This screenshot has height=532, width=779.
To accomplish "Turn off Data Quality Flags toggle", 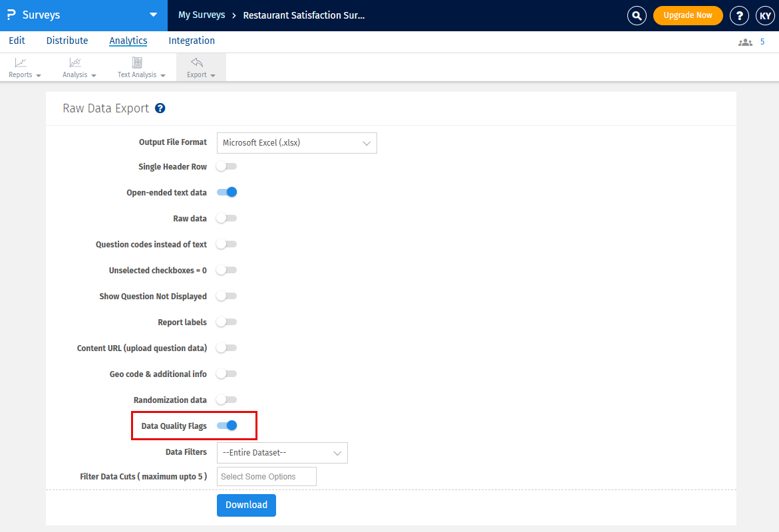I will pyautogui.click(x=227, y=426).
